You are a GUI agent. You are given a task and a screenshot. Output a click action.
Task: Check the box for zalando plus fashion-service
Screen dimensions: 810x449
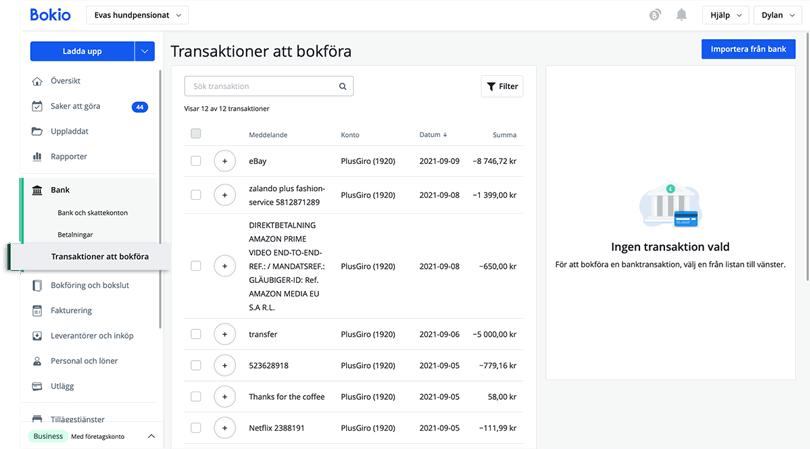coord(196,195)
